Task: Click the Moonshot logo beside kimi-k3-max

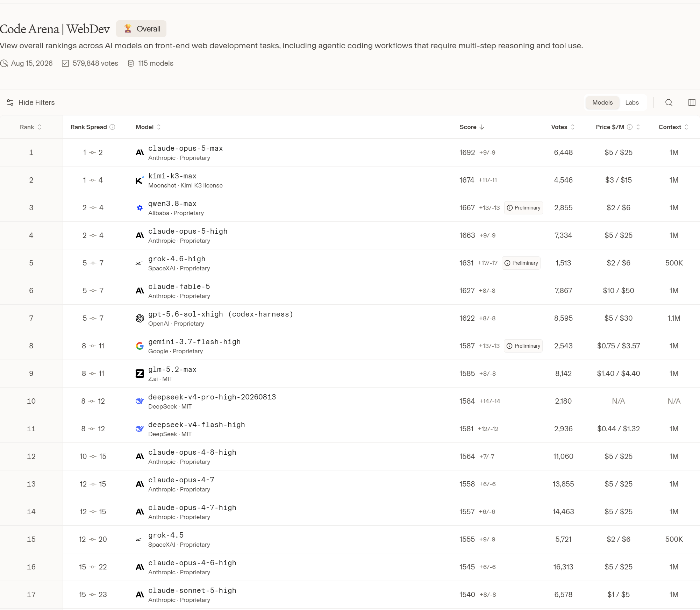Action: coord(140,180)
